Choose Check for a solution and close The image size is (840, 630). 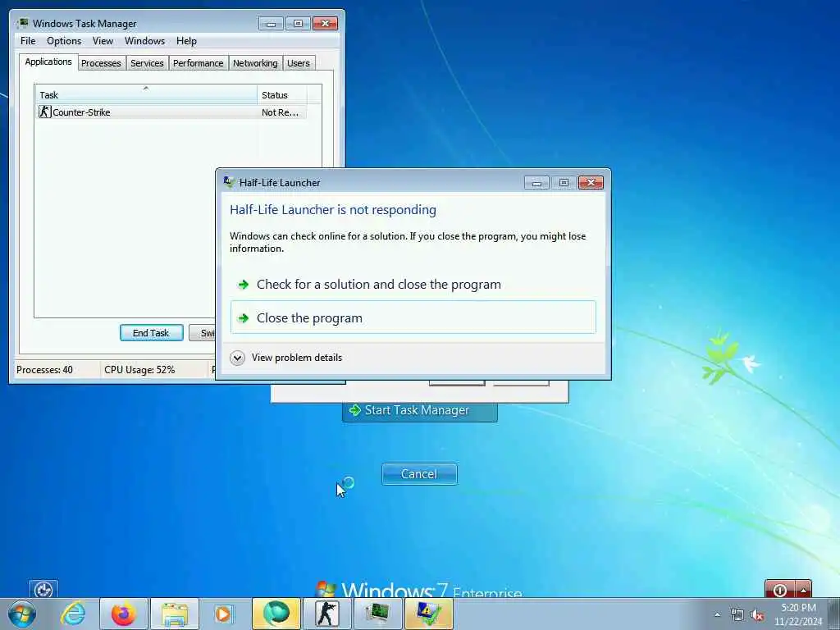pyautogui.click(x=413, y=284)
